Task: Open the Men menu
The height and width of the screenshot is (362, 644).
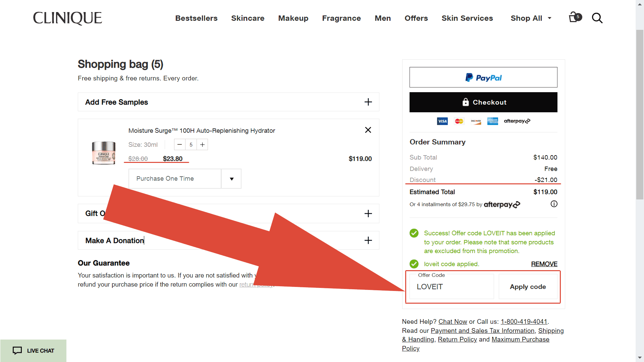Action: click(383, 18)
